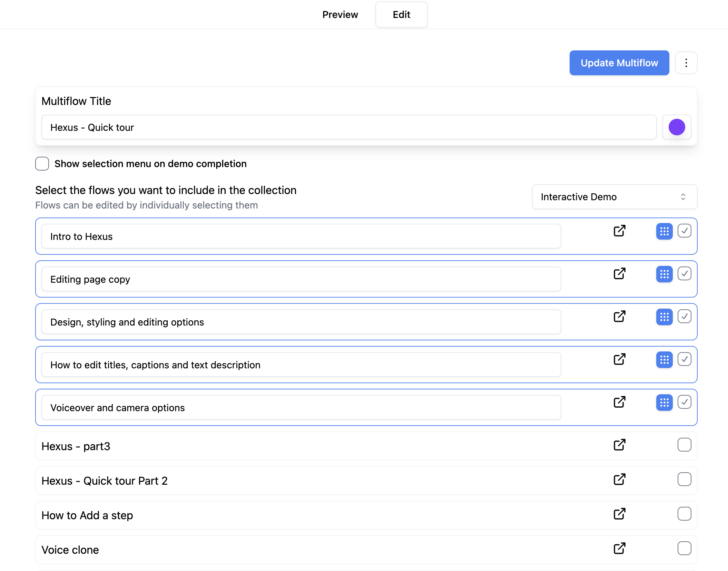Viewport: 728px width, 571px height.
Task: Click grid handle on Voiceover and camera row
Action: [x=665, y=403]
